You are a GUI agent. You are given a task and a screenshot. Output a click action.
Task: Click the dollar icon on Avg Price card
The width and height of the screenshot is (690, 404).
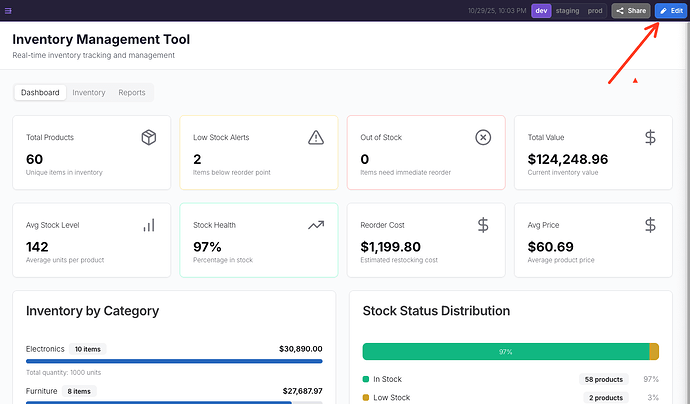tap(650, 225)
